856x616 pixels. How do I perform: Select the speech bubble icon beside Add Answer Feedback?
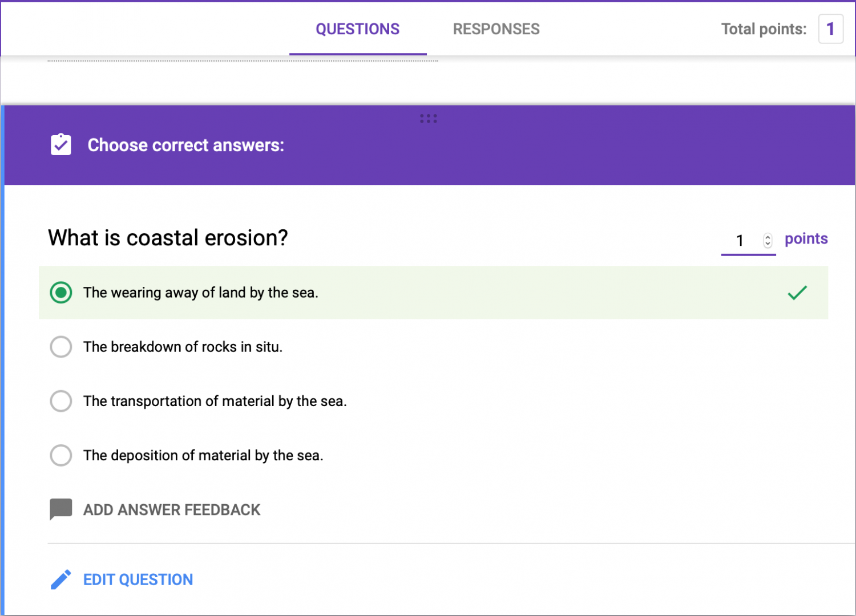pos(60,508)
